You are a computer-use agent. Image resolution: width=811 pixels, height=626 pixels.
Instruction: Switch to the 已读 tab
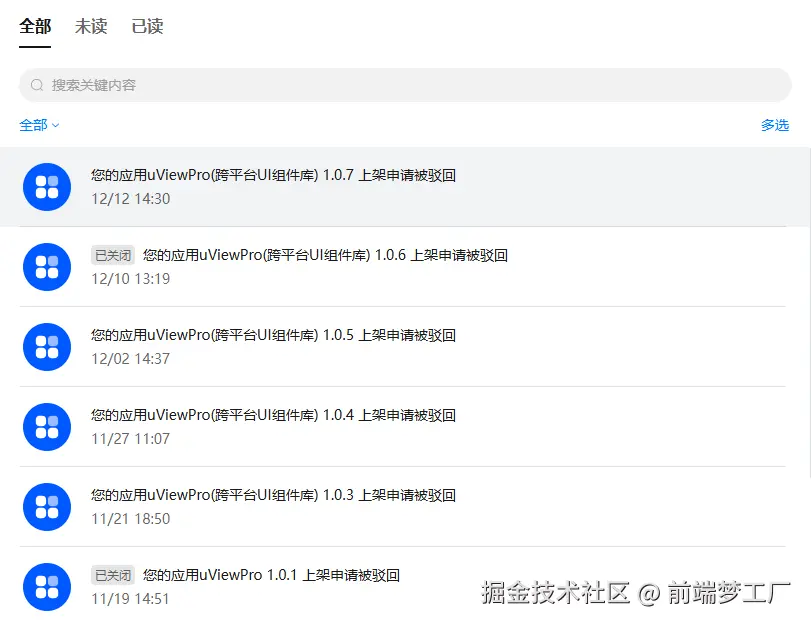pos(147,26)
